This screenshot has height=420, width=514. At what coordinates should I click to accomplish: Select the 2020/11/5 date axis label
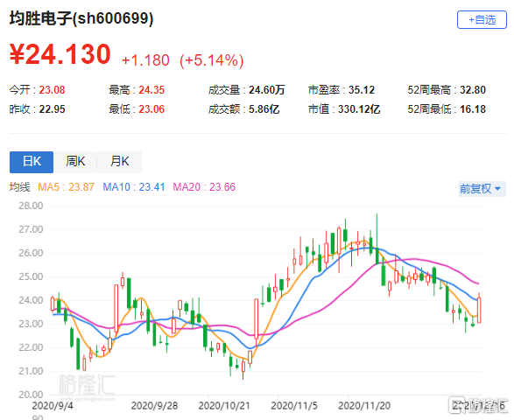coord(294,406)
